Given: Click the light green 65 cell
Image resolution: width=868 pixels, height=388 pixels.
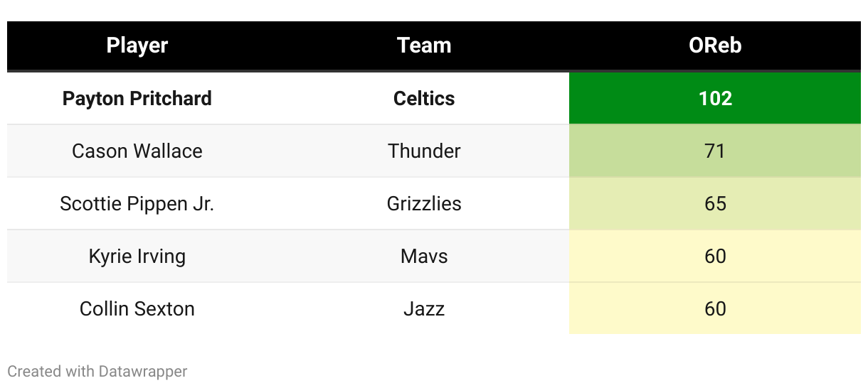Looking at the screenshot, I should [714, 203].
